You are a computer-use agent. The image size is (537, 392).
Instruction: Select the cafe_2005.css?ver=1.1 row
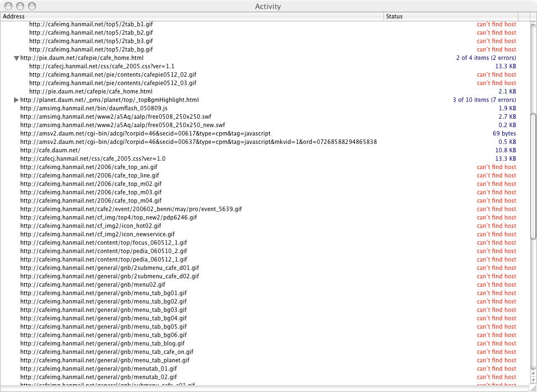(265, 66)
